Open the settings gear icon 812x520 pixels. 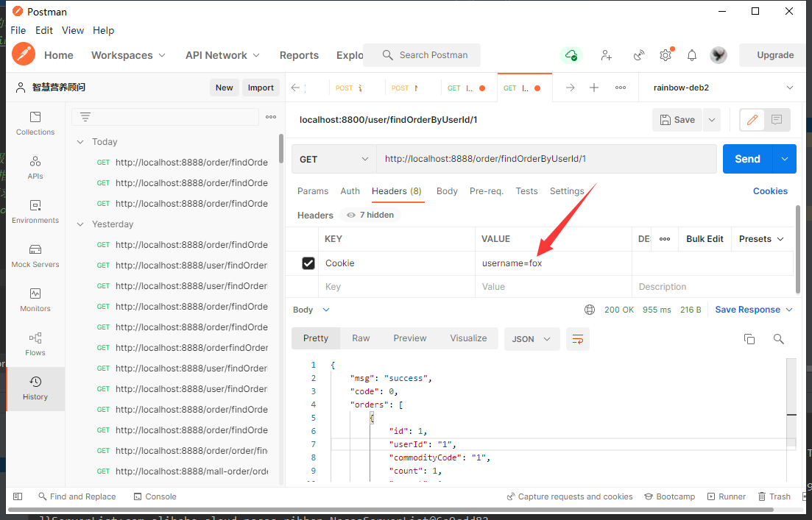coord(666,55)
